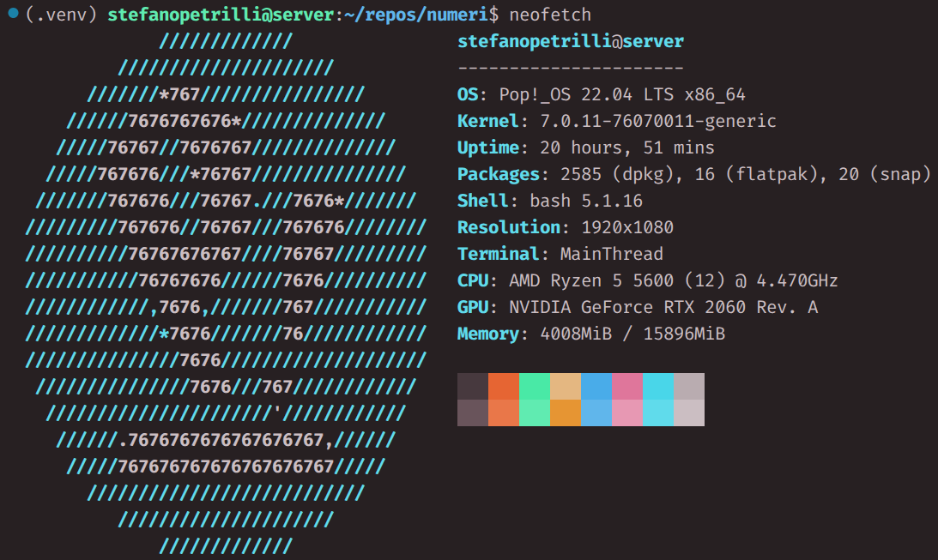Click the mauve gray bottom-row color block
938x560 pixels.
click(473, 413)
